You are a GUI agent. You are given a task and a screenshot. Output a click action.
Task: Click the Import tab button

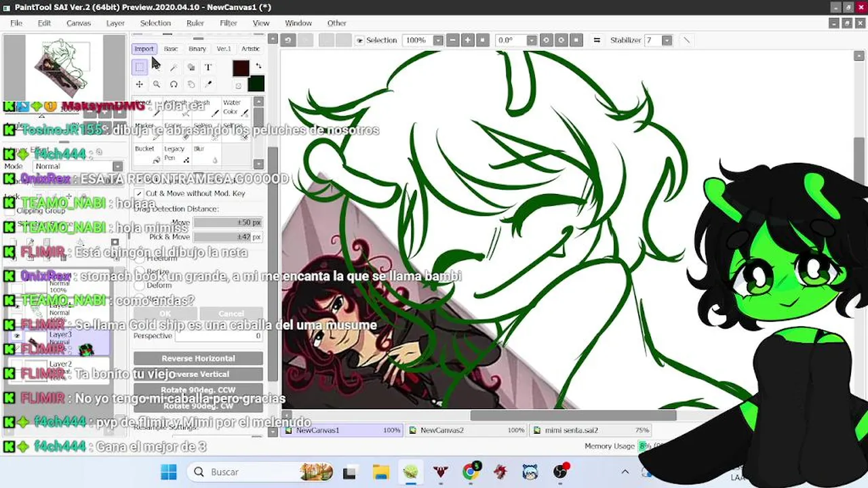coord(144,49)
